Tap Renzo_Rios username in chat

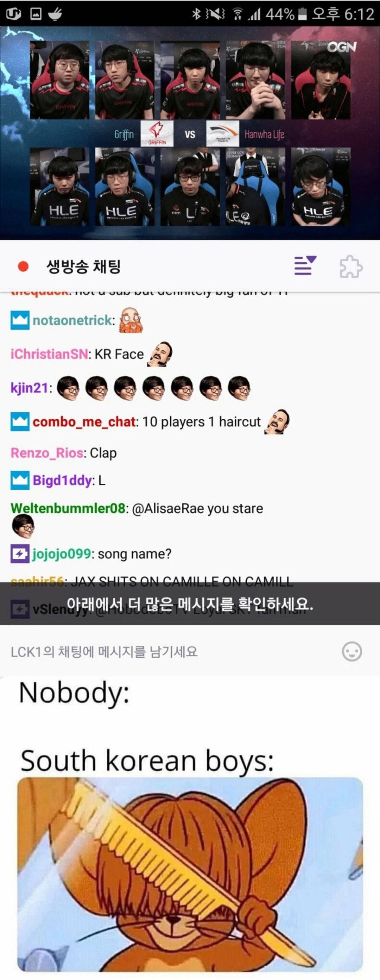point(47,453)
